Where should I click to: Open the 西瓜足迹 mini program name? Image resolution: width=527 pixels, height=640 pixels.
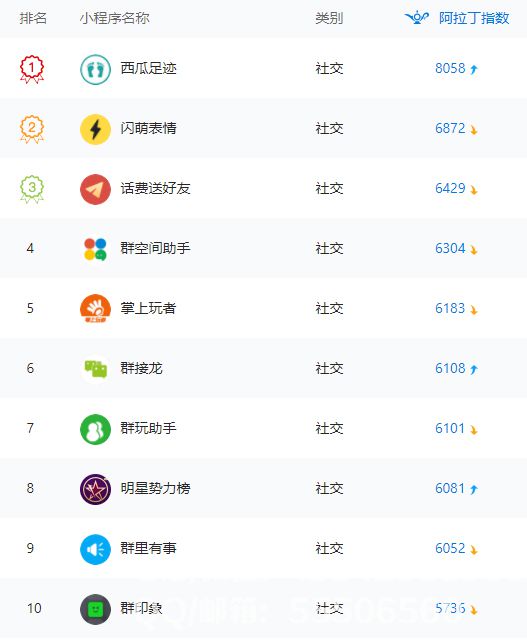[149, 68]
